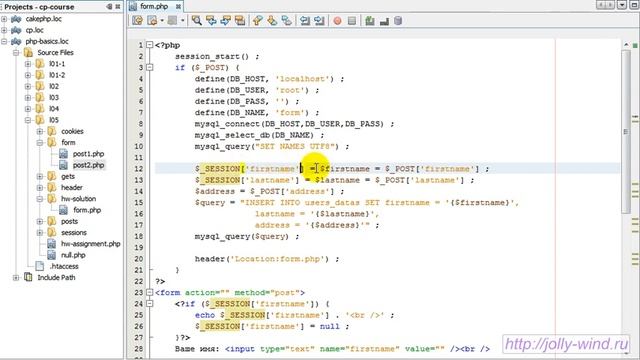640x360 pixels.
Task: Expand the sessions folder
Action: click(x=40, y=233)
